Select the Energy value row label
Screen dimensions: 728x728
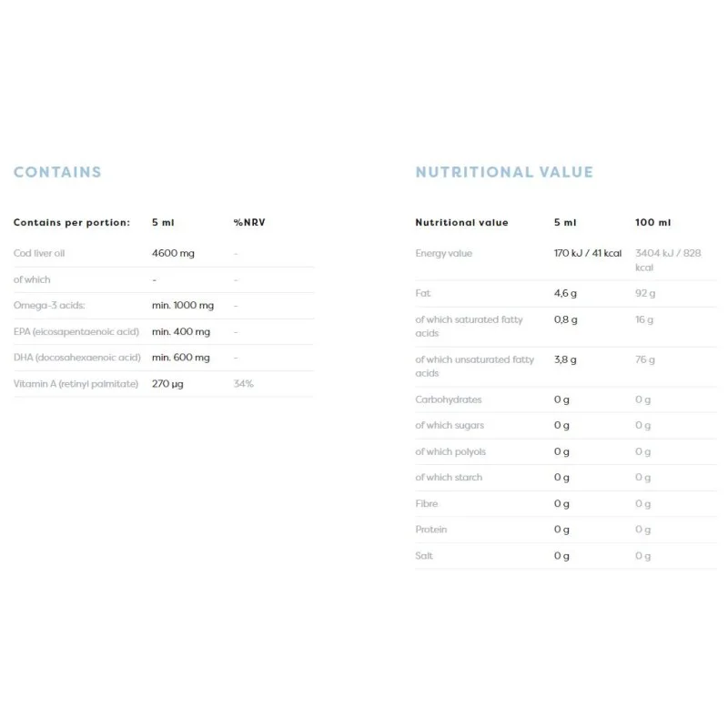pos(444,253)
